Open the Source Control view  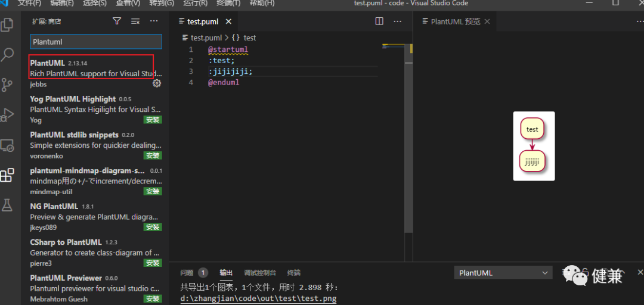coord(7,85)
